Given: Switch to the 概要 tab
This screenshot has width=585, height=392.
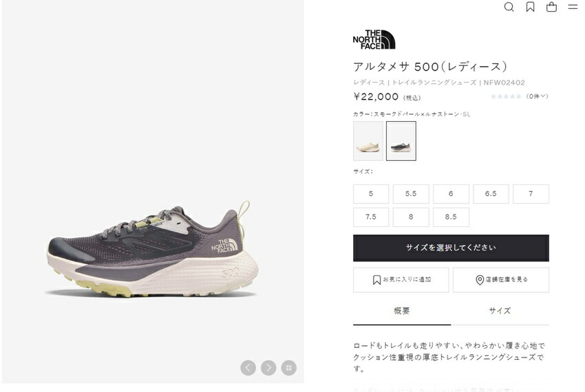Looking at the screenshot, I should pyautogui.click(x=402, y=311).
